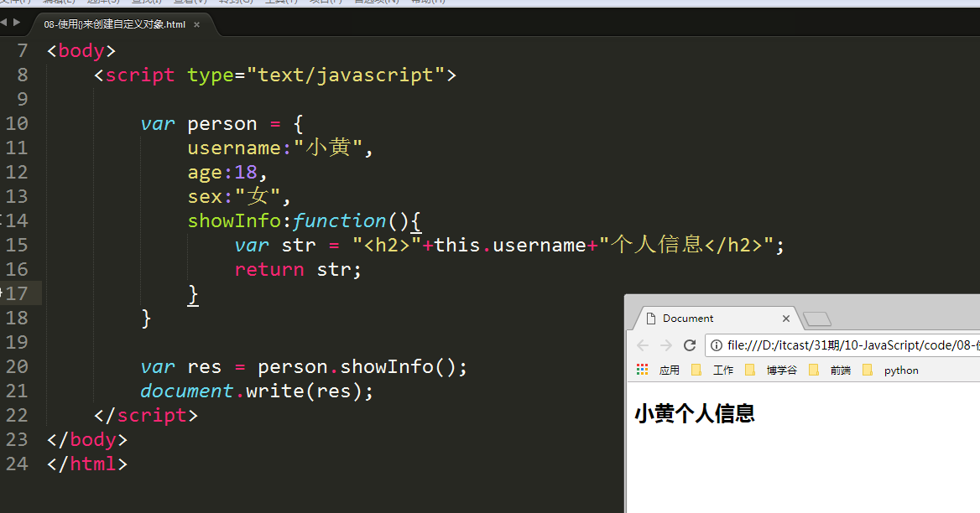
Task: Click the page icon on Document tab
Action: point(650,319)
